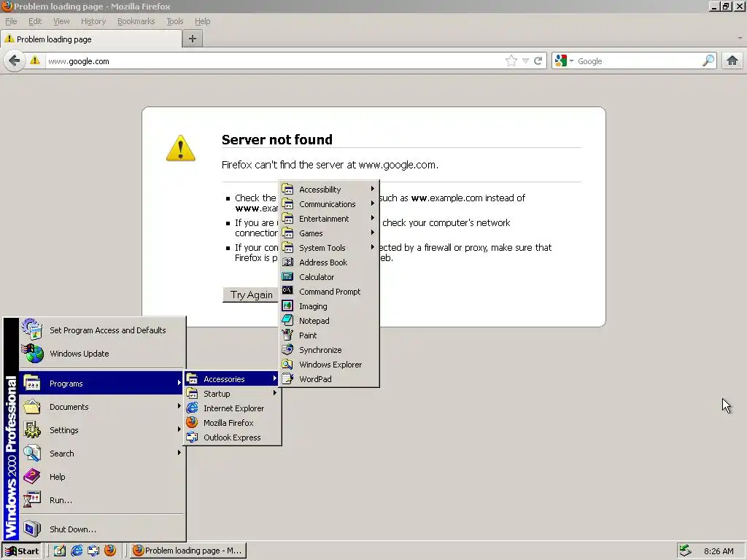Open Search in the Start menu

[101, 454]
